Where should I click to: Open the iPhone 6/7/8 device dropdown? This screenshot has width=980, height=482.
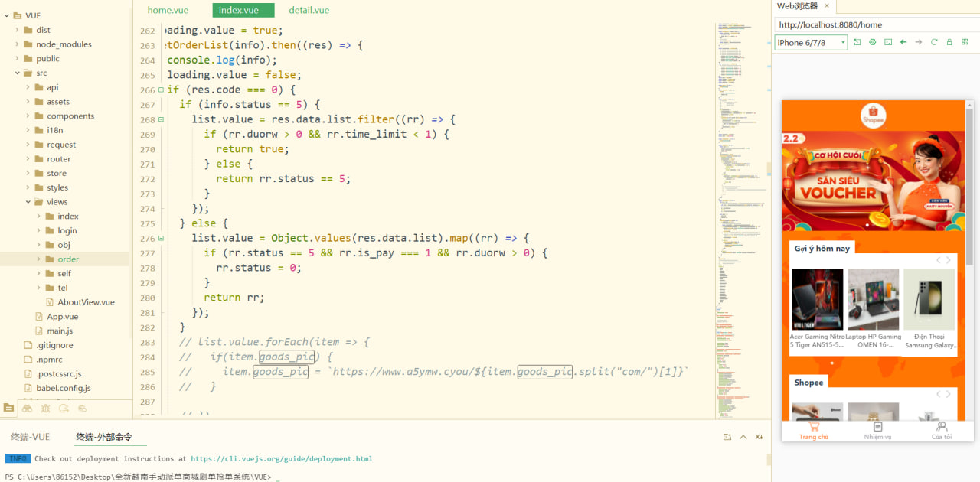[x=811, y=43]
